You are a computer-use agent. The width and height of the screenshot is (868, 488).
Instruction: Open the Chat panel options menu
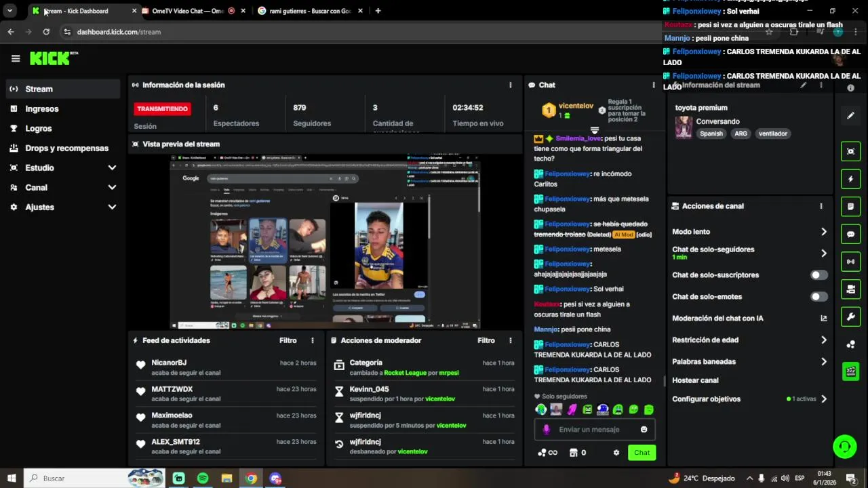click(x=654, y=85)
